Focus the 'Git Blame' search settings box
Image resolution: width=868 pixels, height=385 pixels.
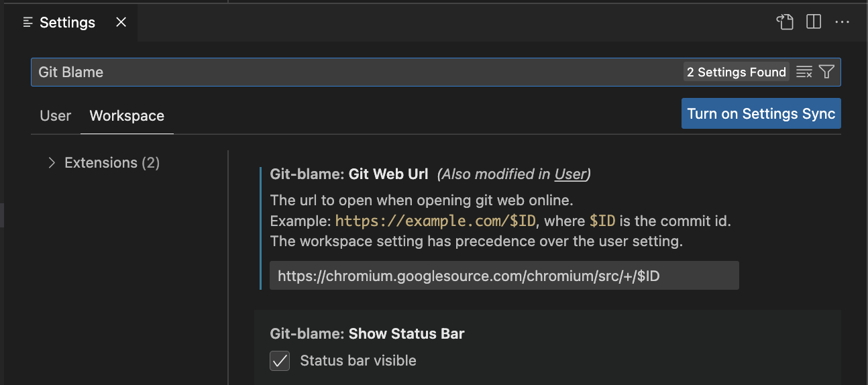coord(356,72)
